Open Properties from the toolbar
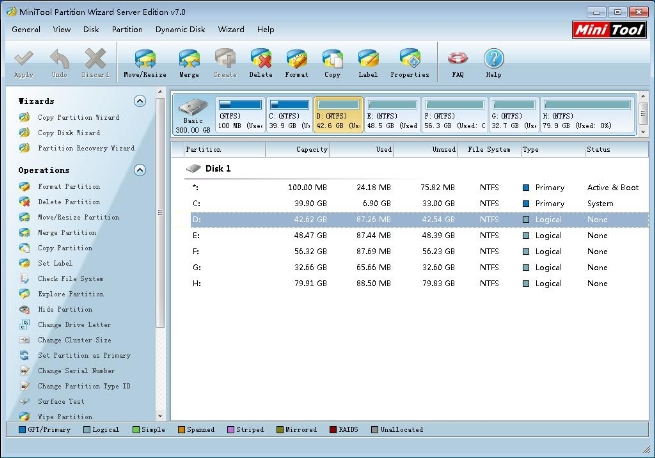Screen dimensions: 655x458 409,64
